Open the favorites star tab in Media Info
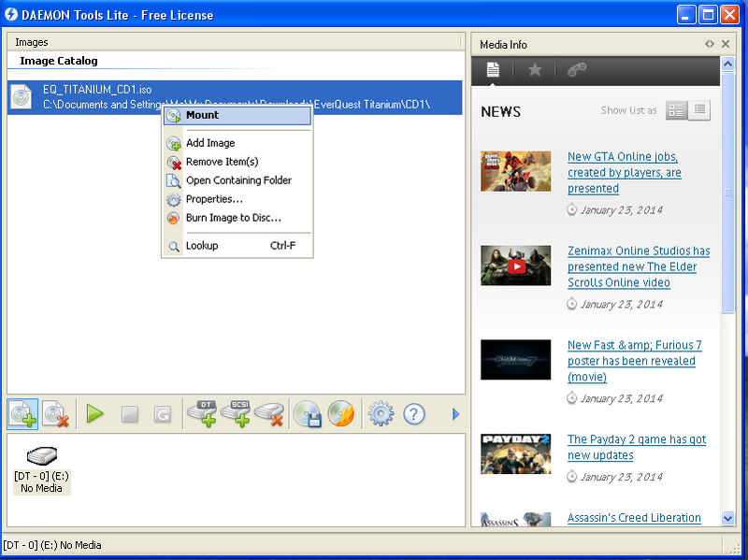Viewport: 748px width, 560px height. tap(534, 70)
